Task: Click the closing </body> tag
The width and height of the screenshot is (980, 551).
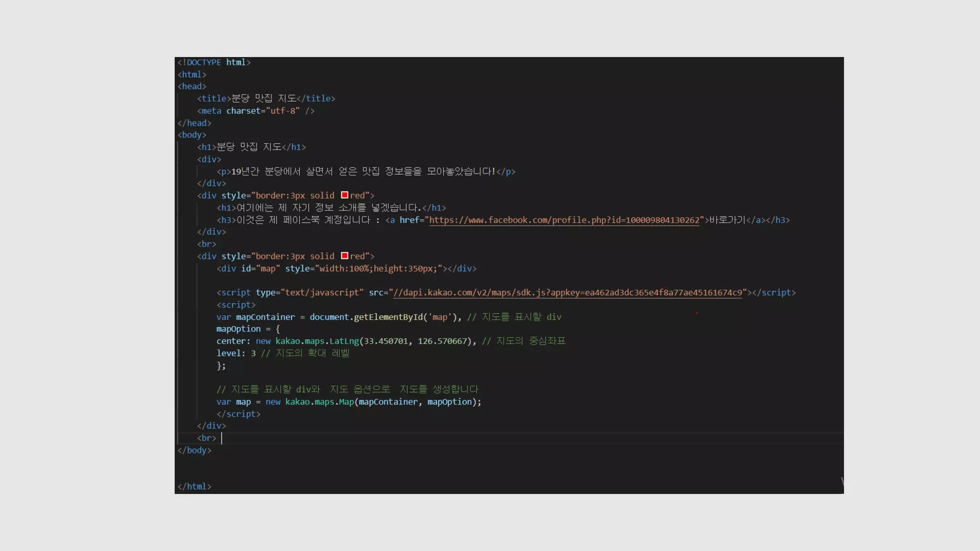Action: point(194,450)
